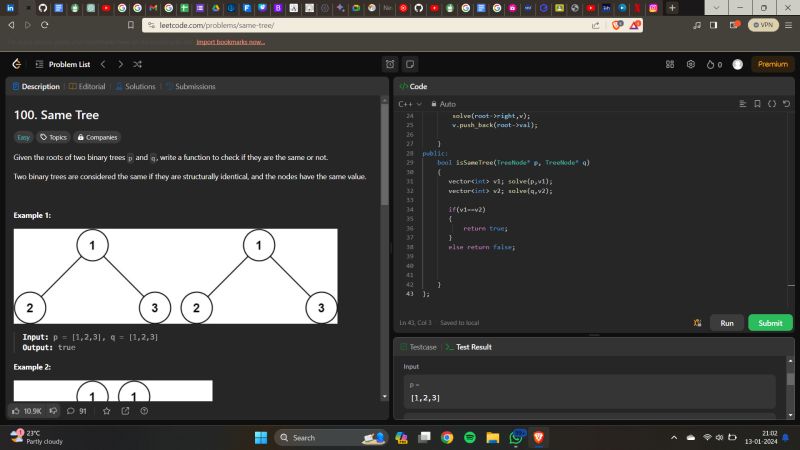The image size is (800, 450).
Task: Expand the Topics tag
Action: click(52, 137)
